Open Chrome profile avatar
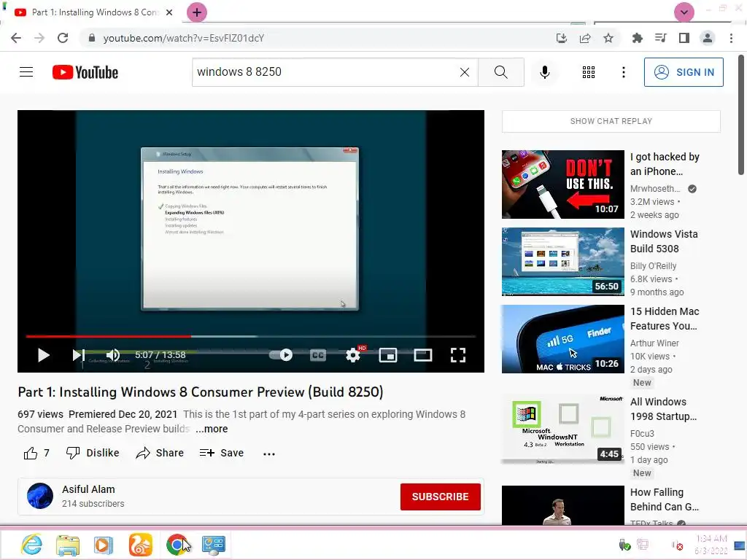Viewport: 747px width, 560px height. [x=708, y=38]
